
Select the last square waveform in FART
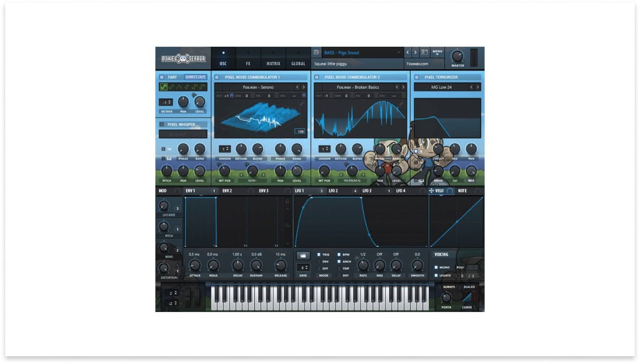point(202,87)
